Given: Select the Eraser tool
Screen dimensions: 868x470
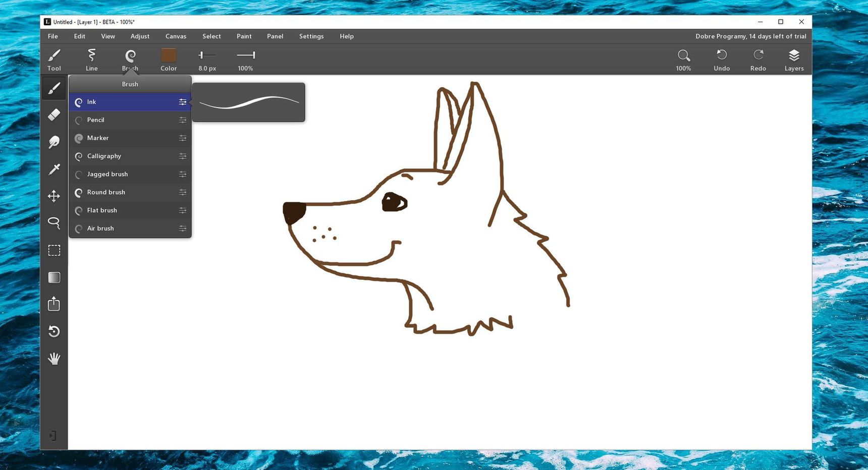Looking at the screenshot, I should pyautogui.click(x=54, y=115).
